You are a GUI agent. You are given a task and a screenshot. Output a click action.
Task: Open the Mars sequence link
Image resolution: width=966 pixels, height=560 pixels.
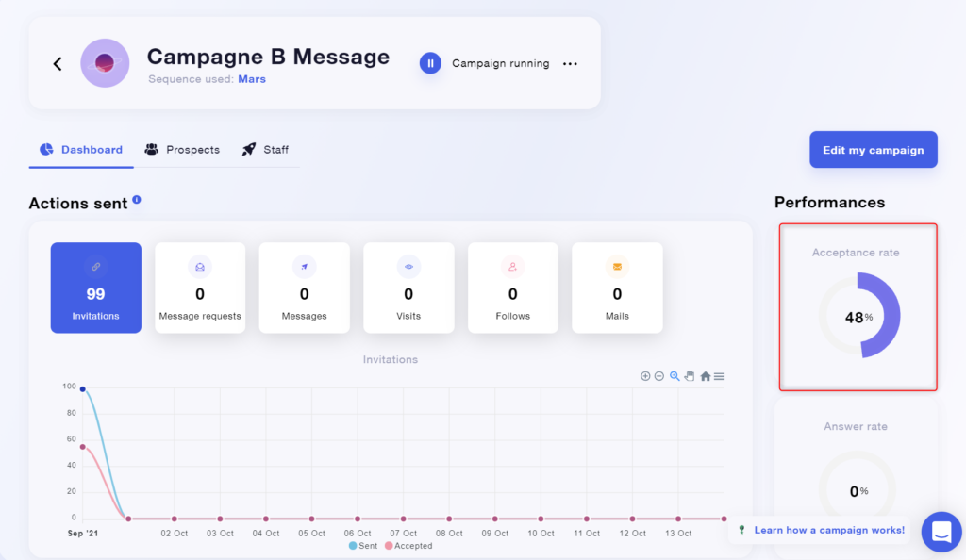[252, 79]
